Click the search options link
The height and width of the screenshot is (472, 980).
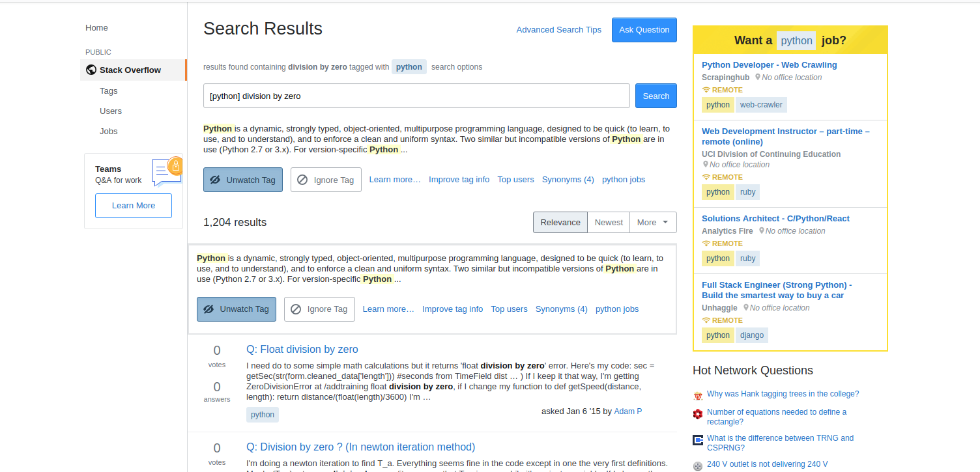457,67
